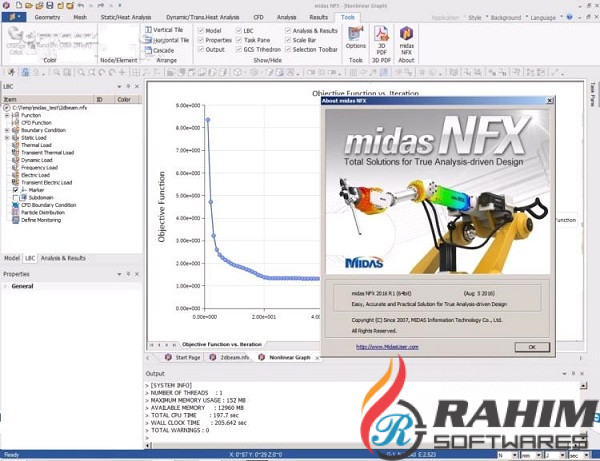
Task: Expand the Static Load tree node
Action: 7,138
